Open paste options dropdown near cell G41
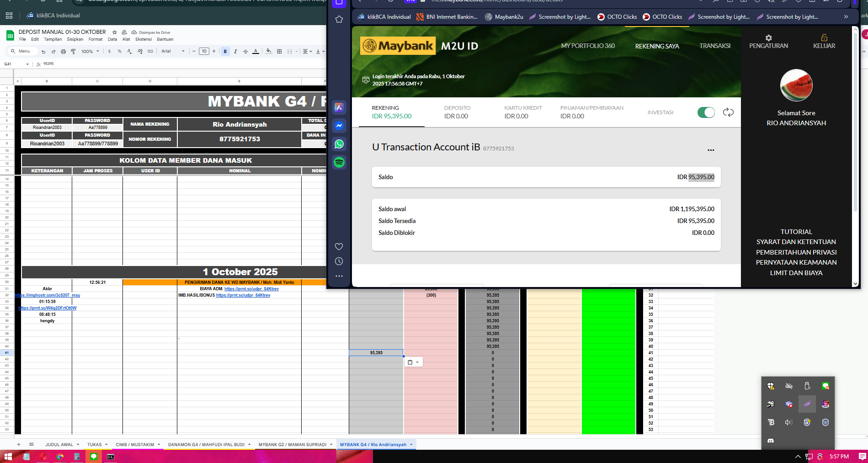The image size is (868, 463). tap(413, 362)
